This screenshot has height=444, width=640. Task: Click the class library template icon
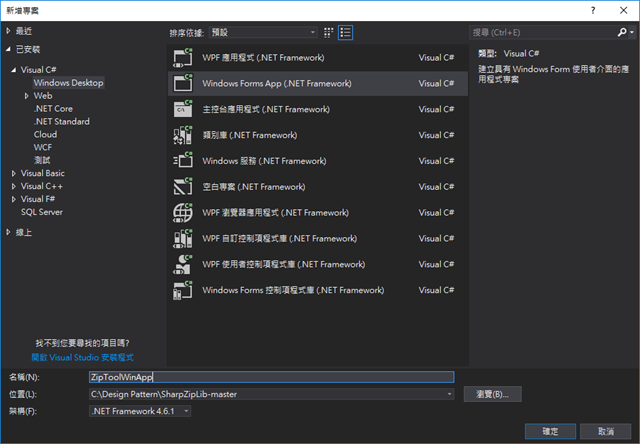click(x=182, y=135)
